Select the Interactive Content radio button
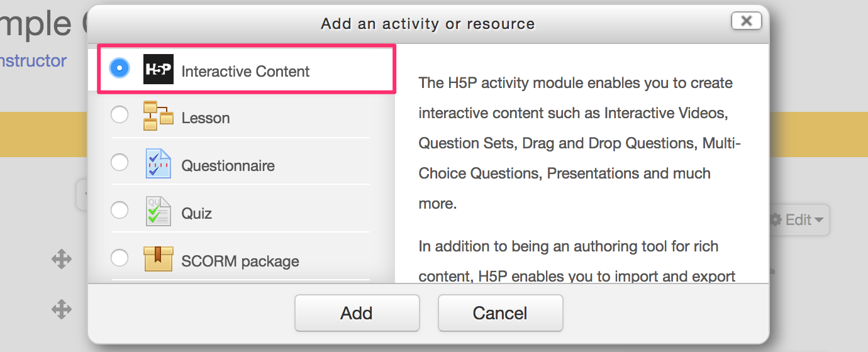 (120, 67)
